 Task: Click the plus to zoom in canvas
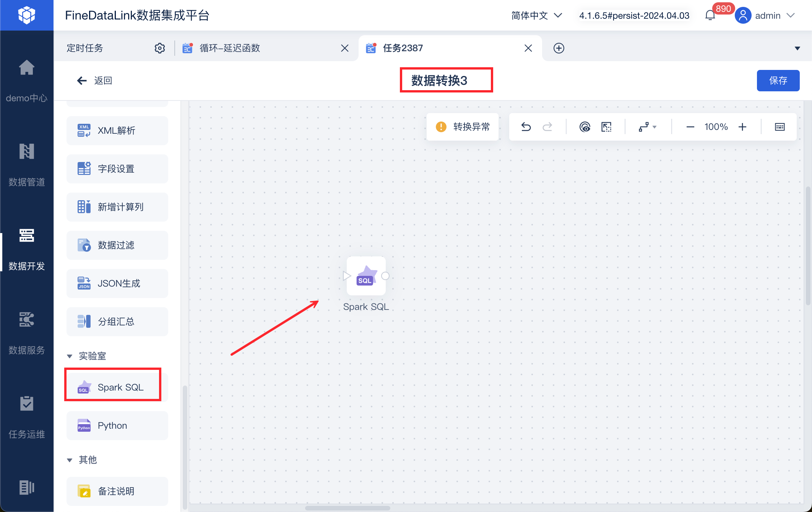tap(742, 127)
